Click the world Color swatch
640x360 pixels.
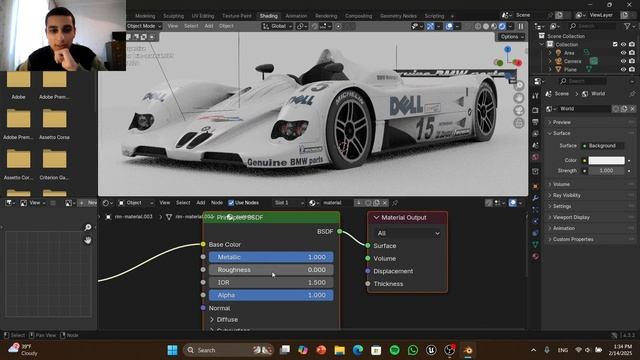[607, 160]
